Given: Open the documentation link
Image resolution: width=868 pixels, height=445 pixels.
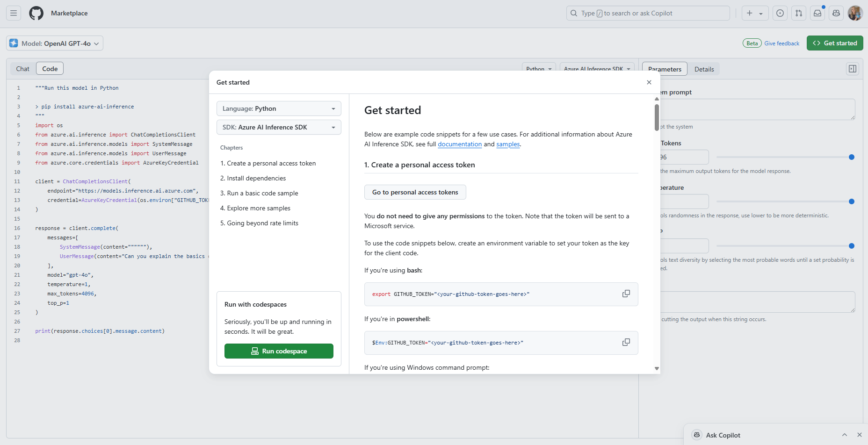Looking at the screenshot, I should tap(459, 144).
